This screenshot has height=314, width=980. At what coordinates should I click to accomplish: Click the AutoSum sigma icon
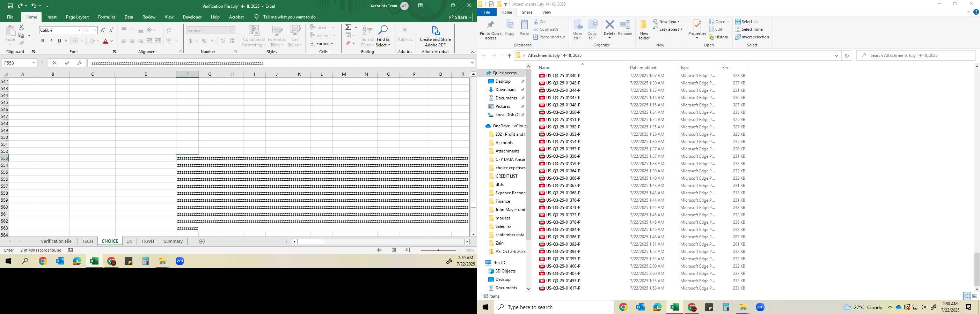tap(348, 27)
